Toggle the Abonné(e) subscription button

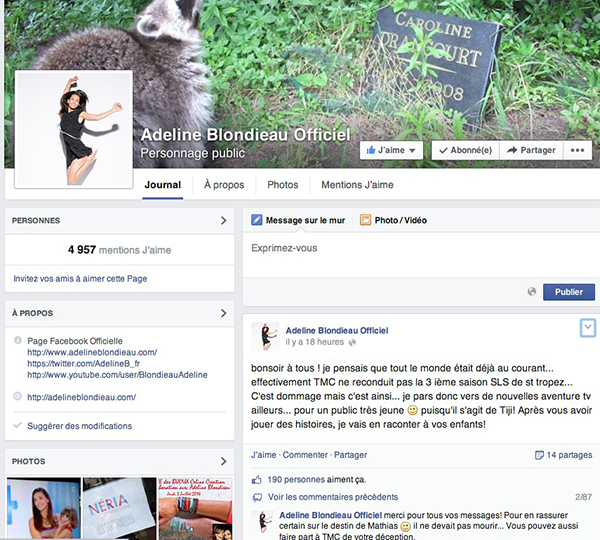tap(466, 150)
